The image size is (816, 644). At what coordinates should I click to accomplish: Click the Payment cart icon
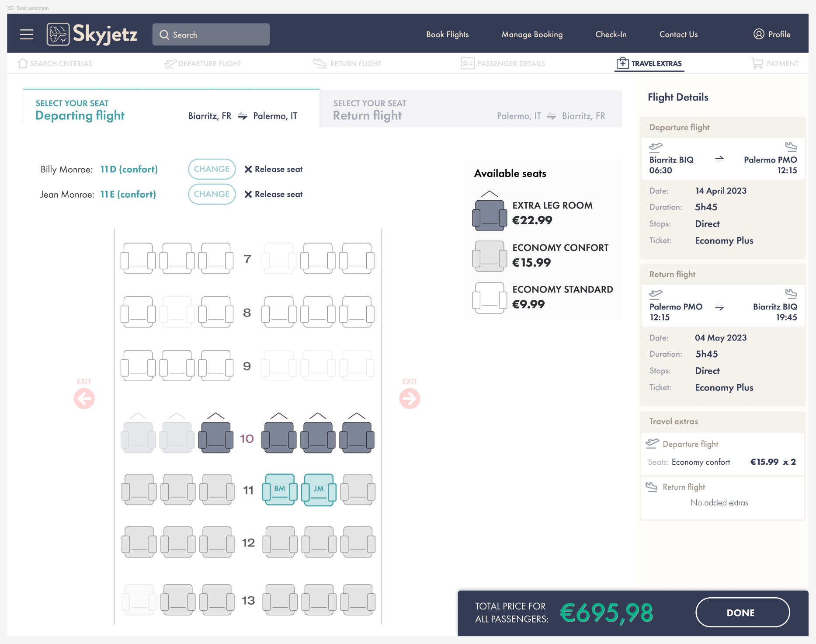[757, 63]
